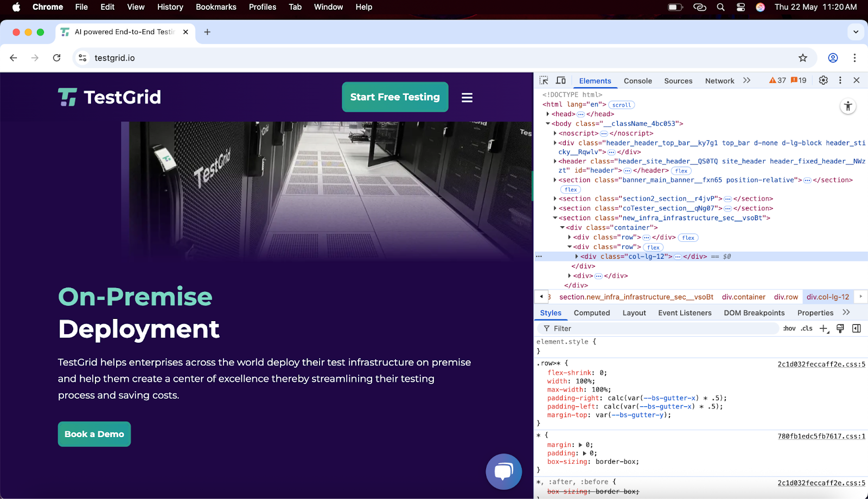Expand the site_header header node

pos(555,161)
